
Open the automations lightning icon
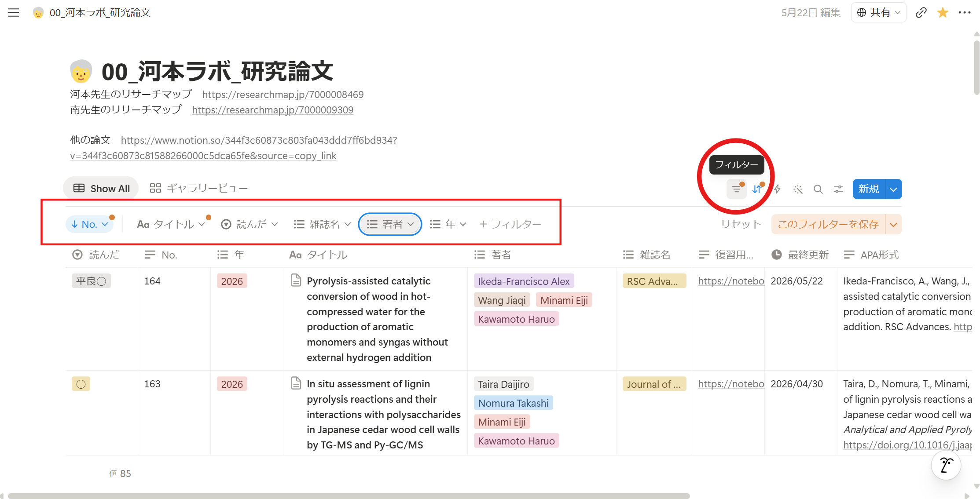(778, 189)
